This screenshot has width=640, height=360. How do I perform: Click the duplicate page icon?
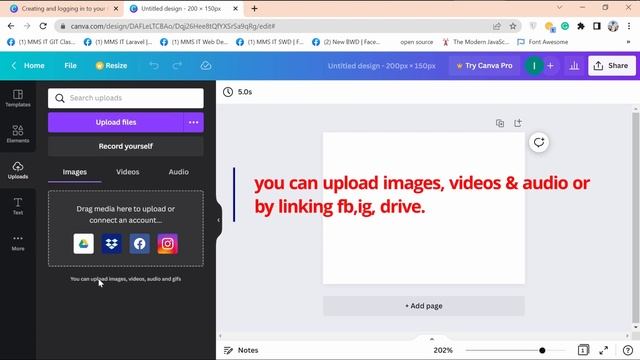[500, 123]
